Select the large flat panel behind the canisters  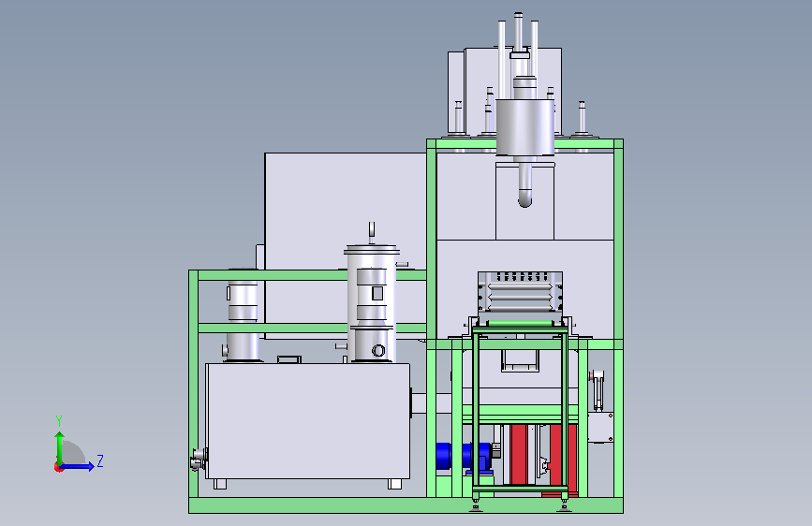[x=346, y=245]
